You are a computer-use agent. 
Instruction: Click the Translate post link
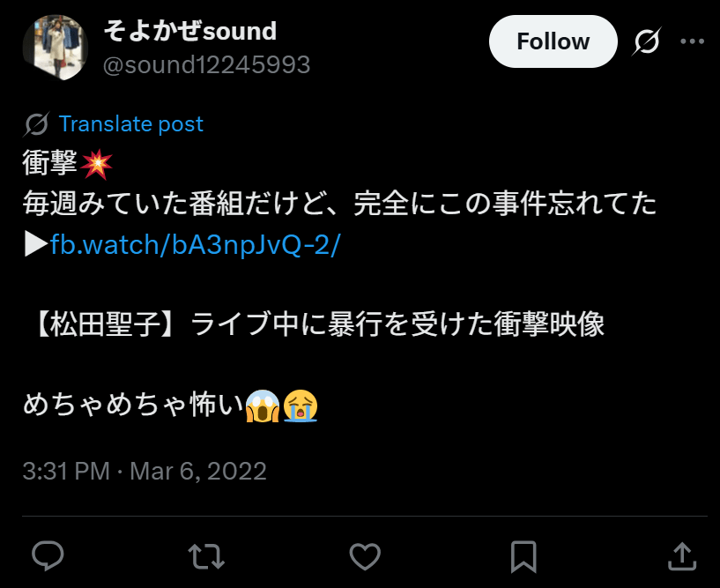pyautogui.click(x=130, y=124)
